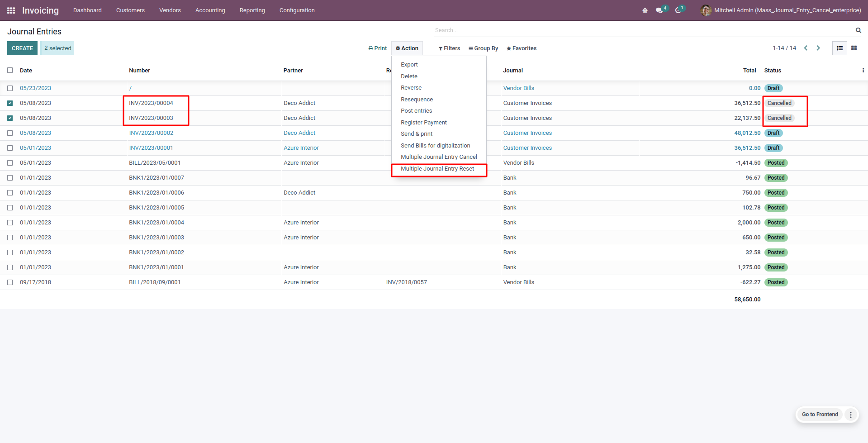
Task: Open the Print dropdown
Action: pyautogui.click(x=378, y=48)
